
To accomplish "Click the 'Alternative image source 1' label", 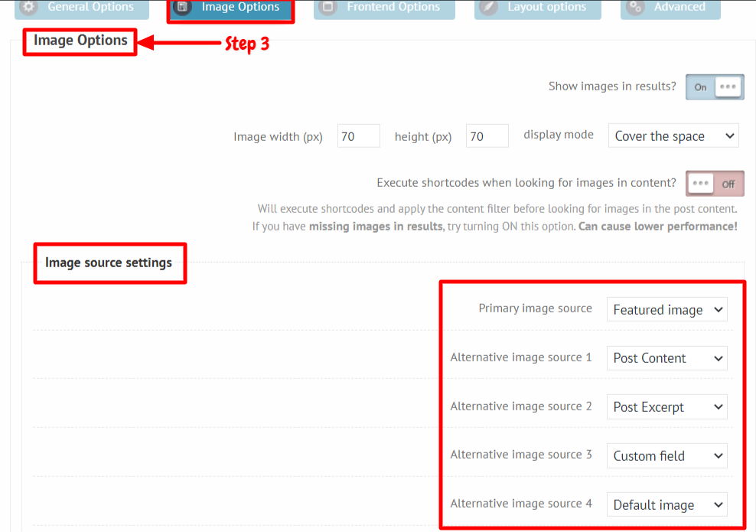I will pos(521,357).
